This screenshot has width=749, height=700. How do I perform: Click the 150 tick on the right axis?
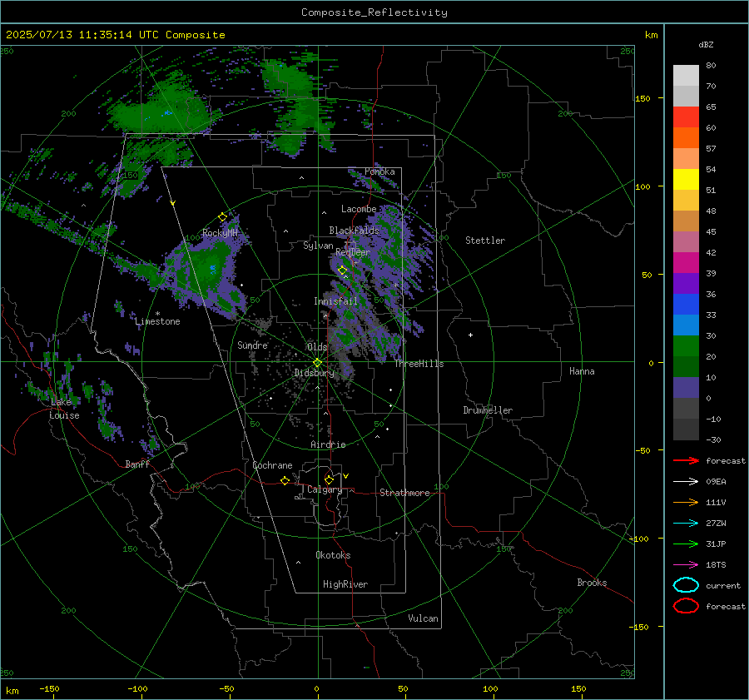pos(642,98)
